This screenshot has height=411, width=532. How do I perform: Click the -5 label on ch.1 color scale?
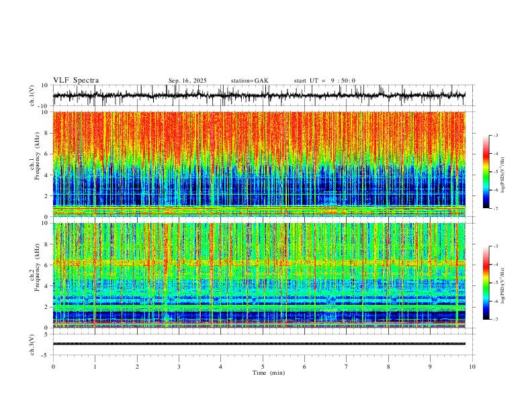tap(496, 172)
